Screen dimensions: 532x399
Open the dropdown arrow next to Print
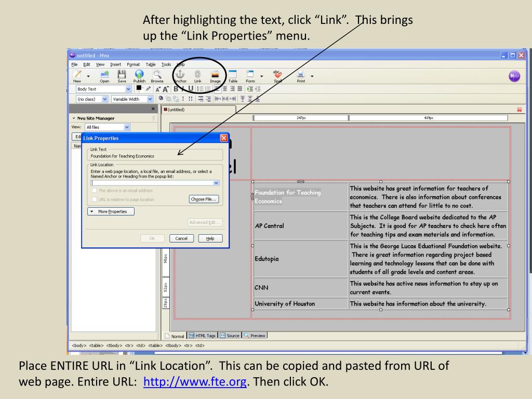(312, 76)
